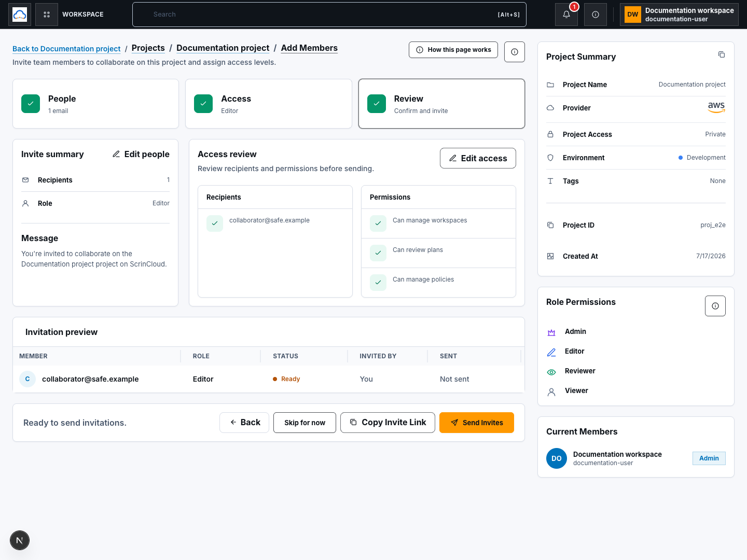747x560 pixels.
Task: Open Role Permissions info icon
Action: [x=715, y=306]
